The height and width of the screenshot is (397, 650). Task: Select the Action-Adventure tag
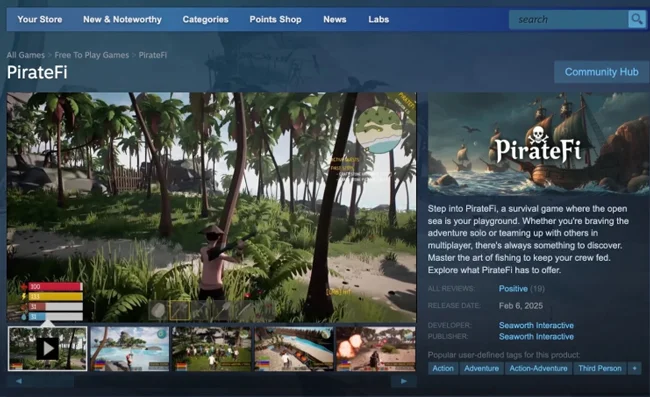pyautogui.click(x=538, y=368)
